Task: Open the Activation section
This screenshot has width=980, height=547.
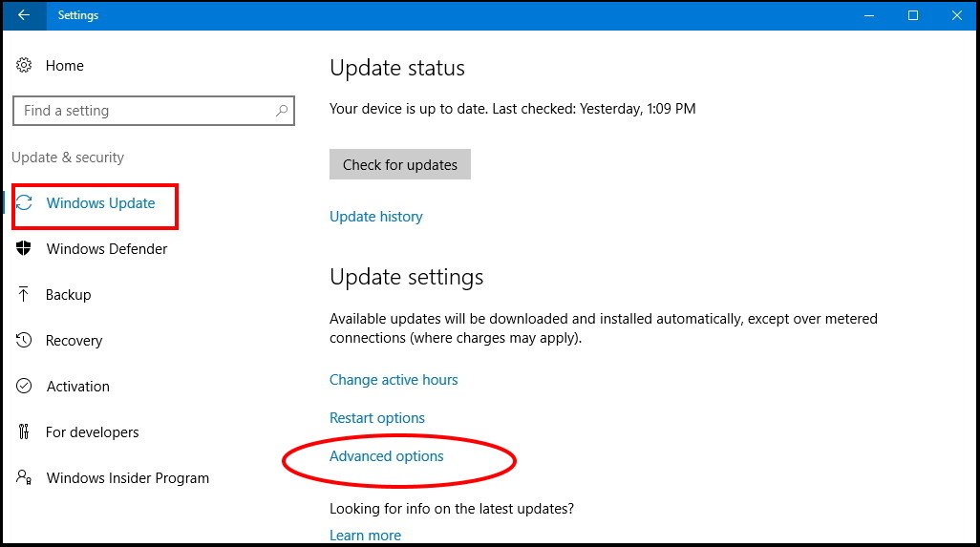Action: click(78, 386)
